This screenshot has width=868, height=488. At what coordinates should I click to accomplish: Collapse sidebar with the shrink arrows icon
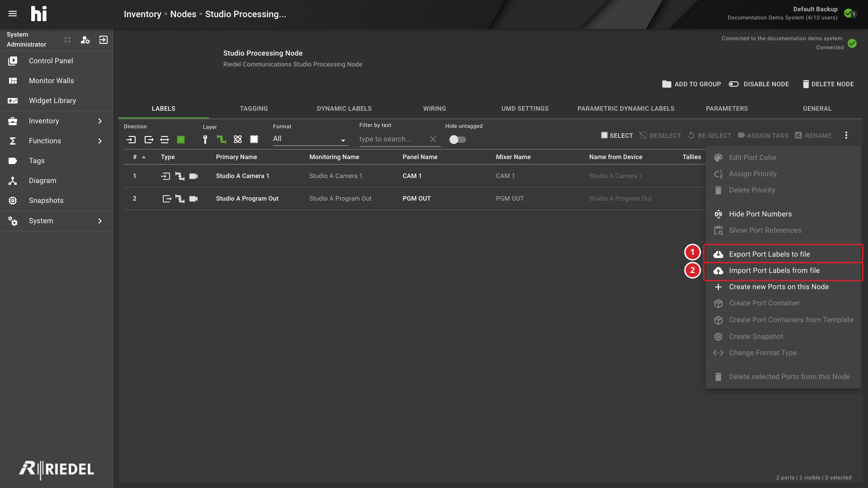(x=67, y=40)
